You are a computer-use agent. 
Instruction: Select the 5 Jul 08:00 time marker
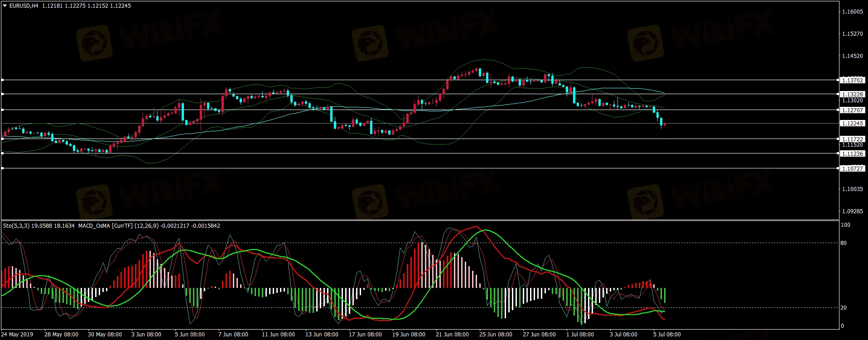pyautogui.click(x=666, y=335)
